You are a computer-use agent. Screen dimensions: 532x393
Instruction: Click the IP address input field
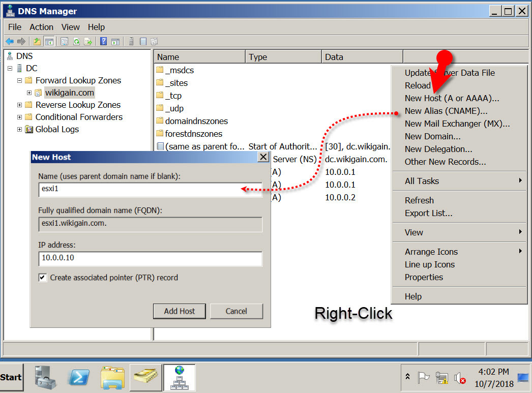[151, 259]
